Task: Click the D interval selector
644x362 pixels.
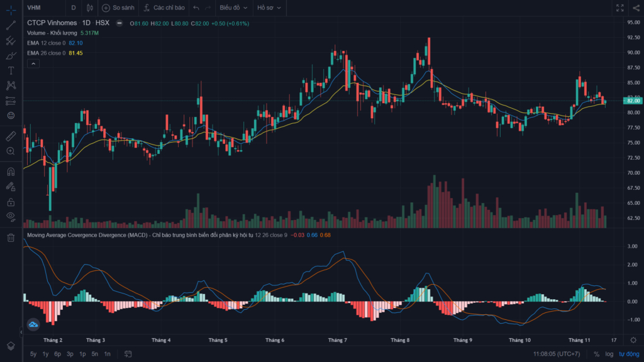Action: coord(73,8)
